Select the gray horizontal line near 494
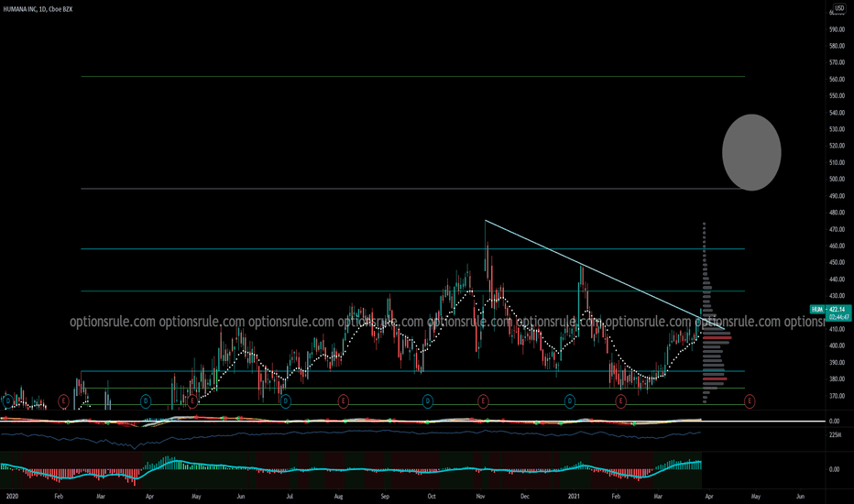This screenshot has width=854, height=504. (x=413, y=189)
